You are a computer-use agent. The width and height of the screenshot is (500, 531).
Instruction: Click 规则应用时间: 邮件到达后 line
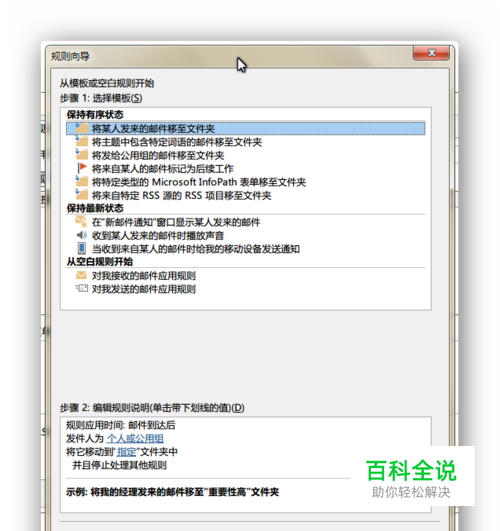[121, 425]
